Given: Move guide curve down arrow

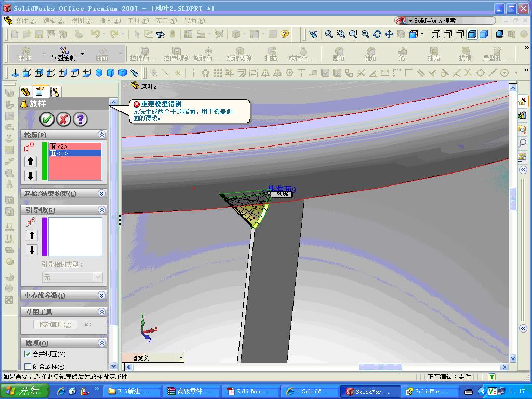Looking at the screenshot, I should click(32, 250).
